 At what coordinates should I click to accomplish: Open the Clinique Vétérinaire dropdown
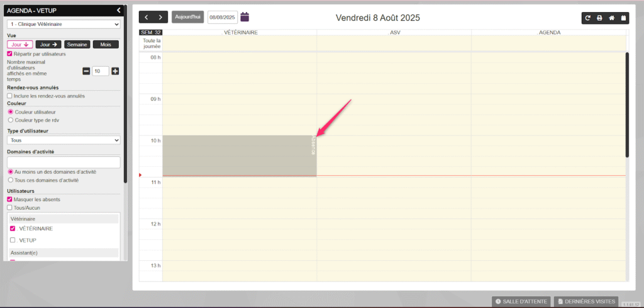pos(64,25)
